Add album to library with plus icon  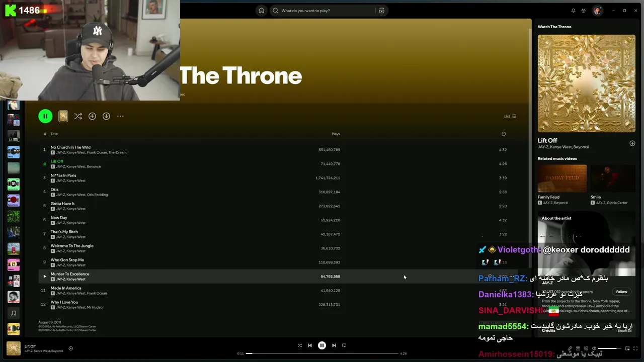(92, 116)
